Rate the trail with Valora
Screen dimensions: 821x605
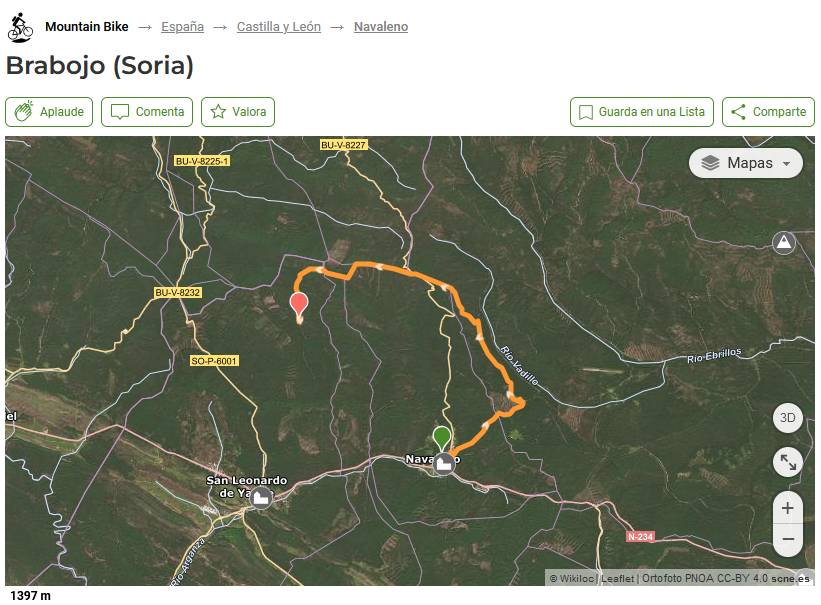pos(238,112)
